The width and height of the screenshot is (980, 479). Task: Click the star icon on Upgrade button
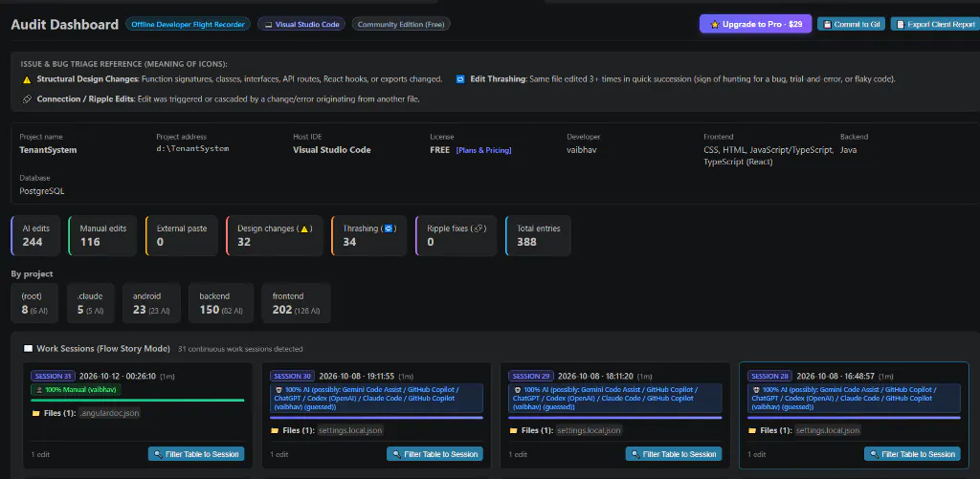pos(715,24)
